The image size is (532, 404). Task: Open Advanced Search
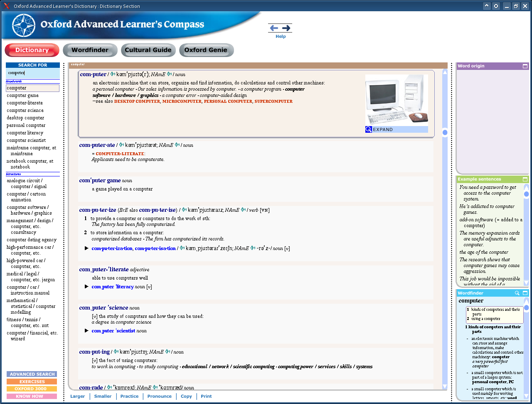point(32,374)
